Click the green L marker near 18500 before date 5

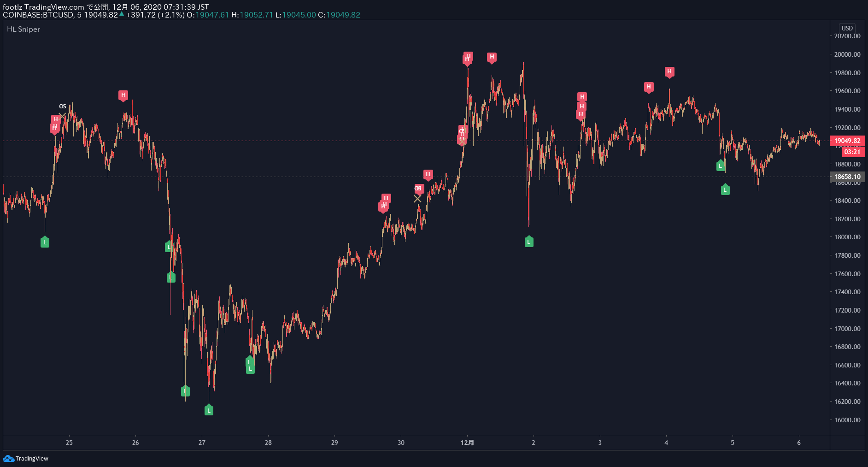coord(725,189)
